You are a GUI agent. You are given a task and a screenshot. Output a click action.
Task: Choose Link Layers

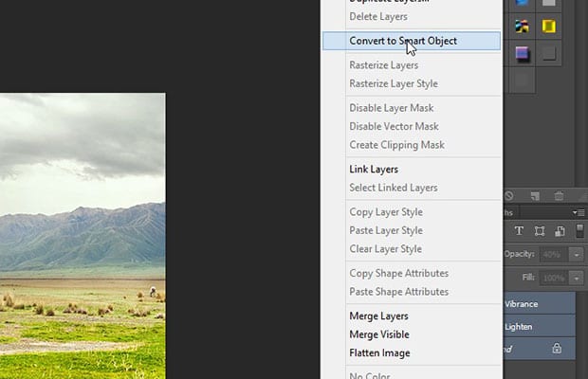coord(374,170)
